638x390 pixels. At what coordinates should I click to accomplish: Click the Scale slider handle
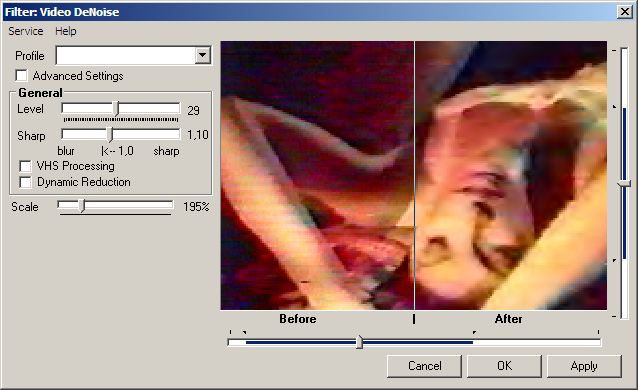point(82,206)
